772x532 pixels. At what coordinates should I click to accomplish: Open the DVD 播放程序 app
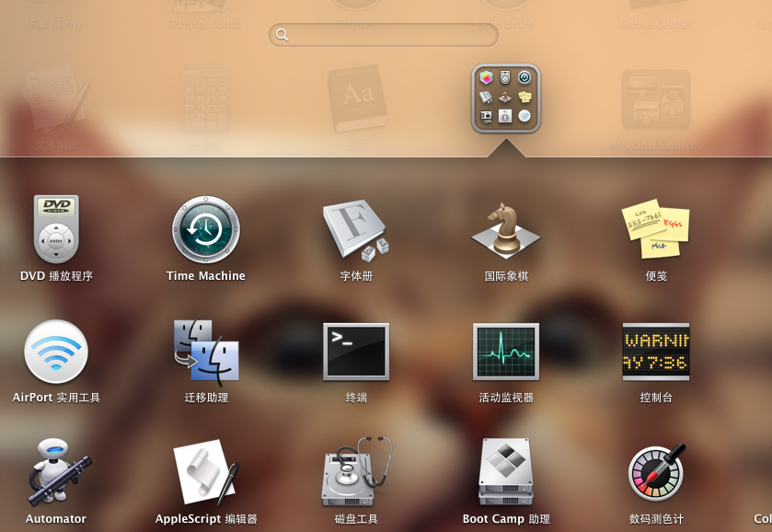coord(56,229)
